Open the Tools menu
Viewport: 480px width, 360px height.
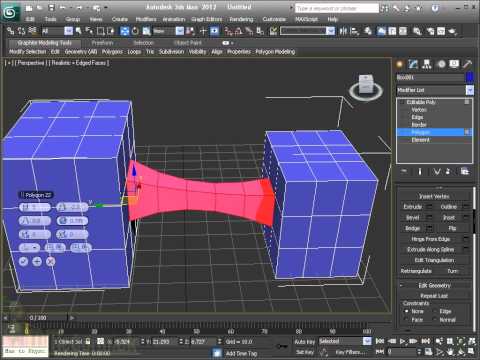50,19
